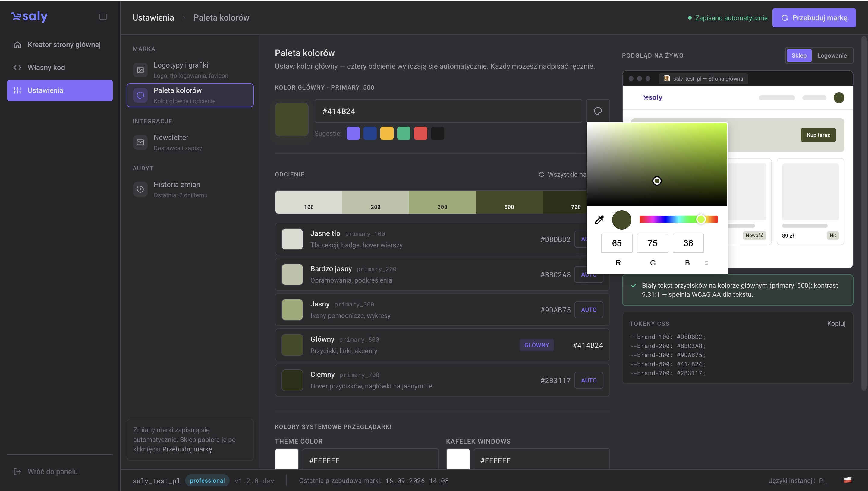Click the Newsletter envelope icon
This screenshot has width=868, height=491.
tap(140, 142)
